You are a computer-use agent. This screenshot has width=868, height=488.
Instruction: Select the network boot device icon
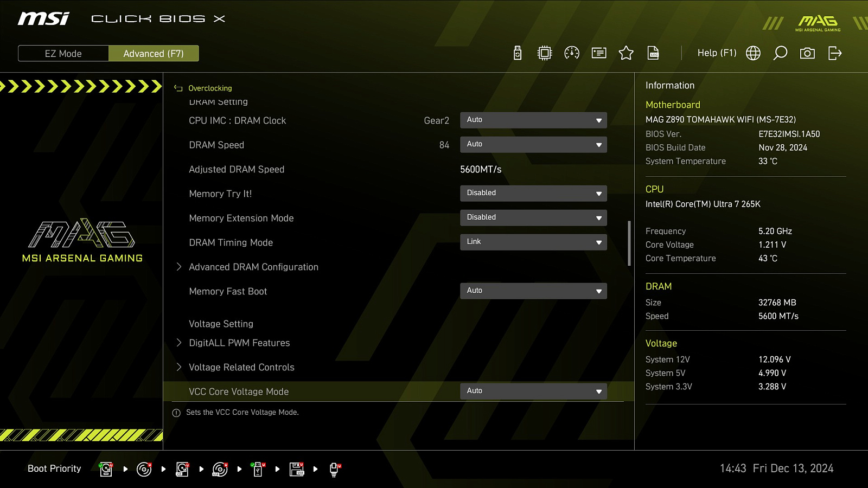pyautogui.click(x=335, y=470)
